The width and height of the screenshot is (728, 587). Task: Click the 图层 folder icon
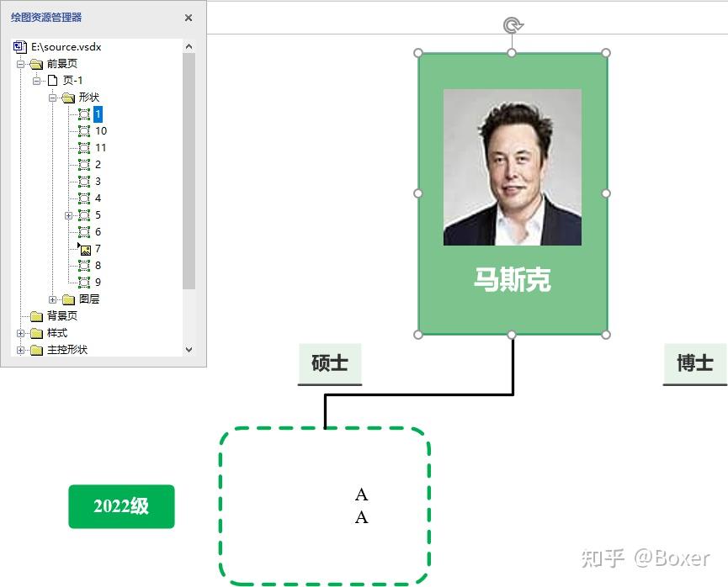coord(70,299)
